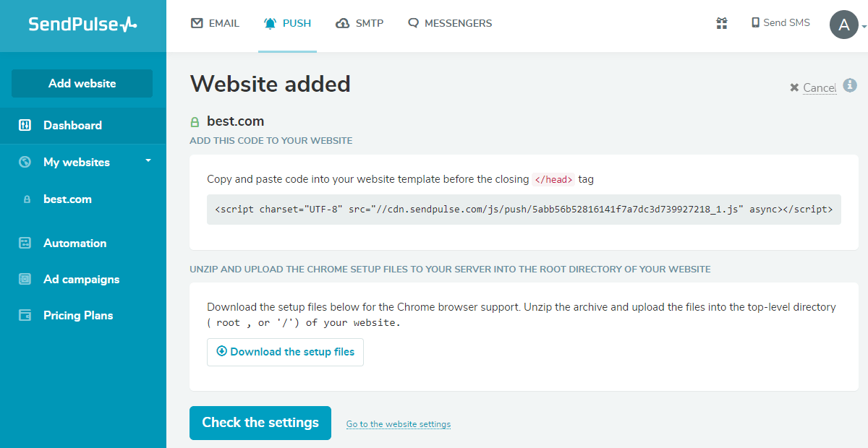The image size is (868, 448).
Task: Click the My websites globe icon
Action: click(x=25, y=162)
